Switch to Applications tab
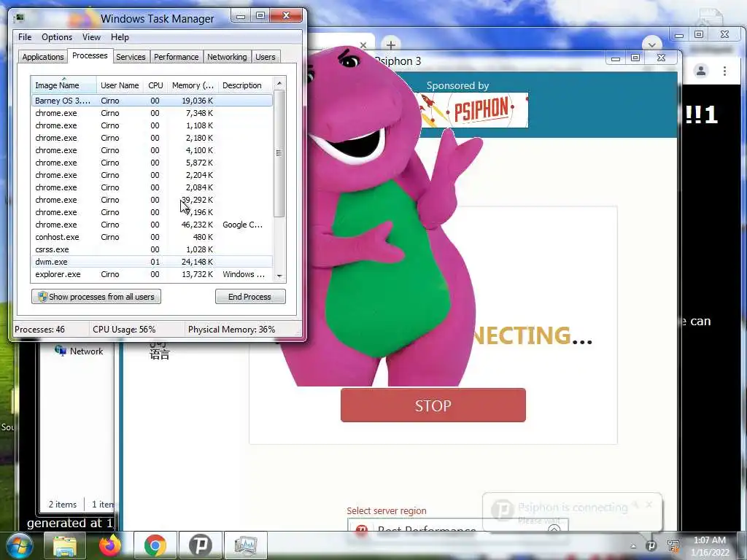 coord(43,57)
